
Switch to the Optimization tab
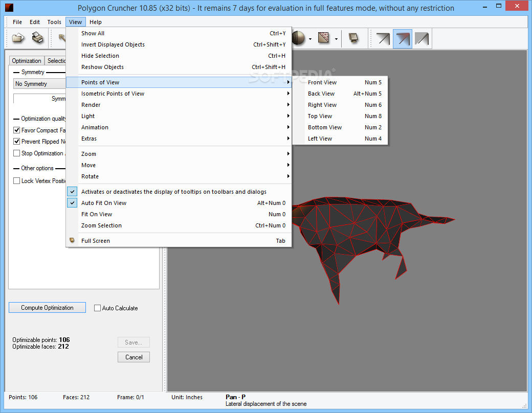(x=27, y=61)
